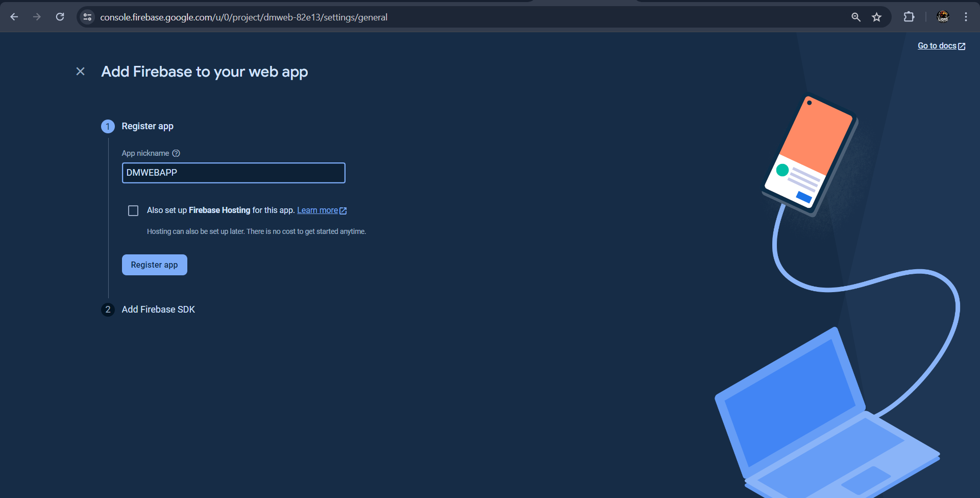Enable the Firebase Hosting checkbox
The height and width of the screenshot is (498, 980).
(x=133, y=210)
